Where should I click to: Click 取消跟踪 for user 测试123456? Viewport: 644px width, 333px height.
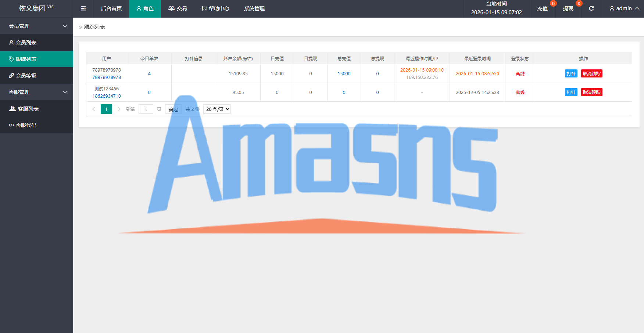coord(592,92)
